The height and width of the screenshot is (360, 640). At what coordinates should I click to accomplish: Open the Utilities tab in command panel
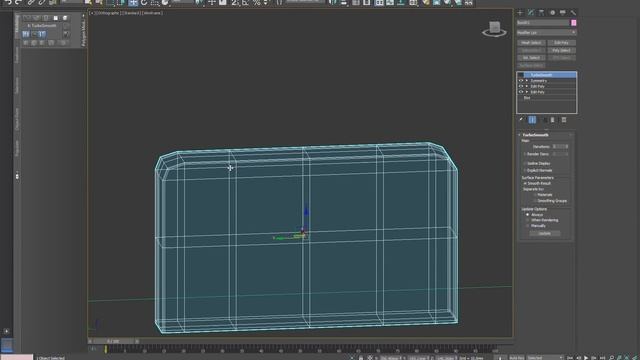[573, 13]
